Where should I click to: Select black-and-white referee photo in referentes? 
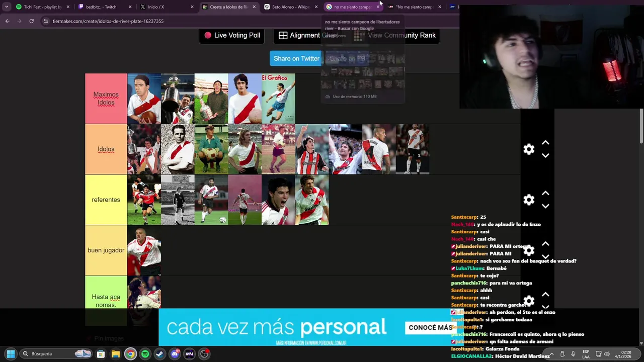tap(178, 200)
